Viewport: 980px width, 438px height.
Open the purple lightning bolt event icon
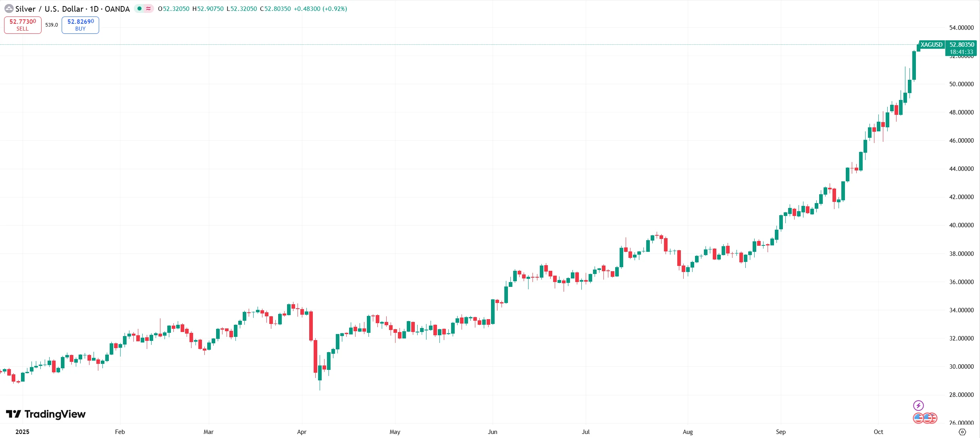pos(918,405)
